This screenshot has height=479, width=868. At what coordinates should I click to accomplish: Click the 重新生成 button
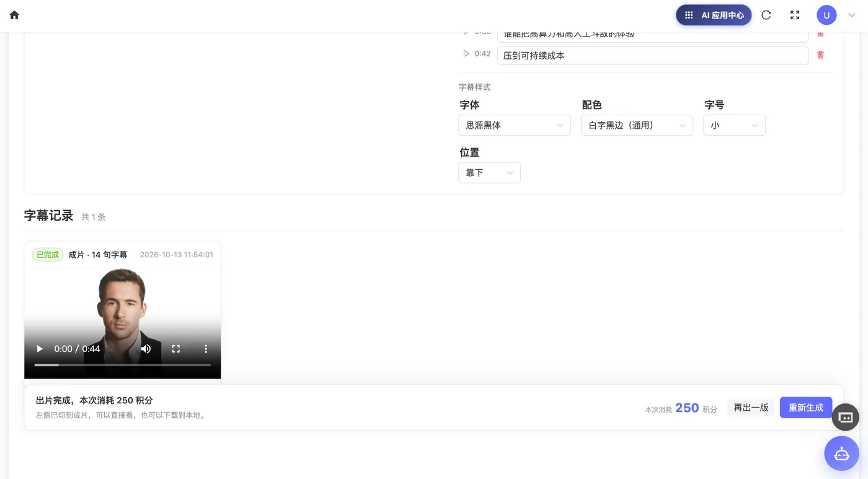[x=806, y=408]
